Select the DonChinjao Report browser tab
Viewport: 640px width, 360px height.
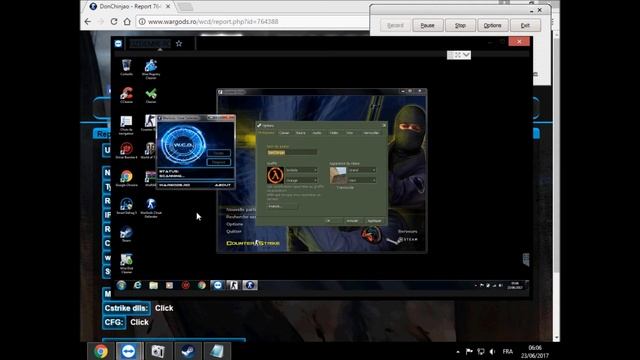pyautogui.click(x=130, y=7)
